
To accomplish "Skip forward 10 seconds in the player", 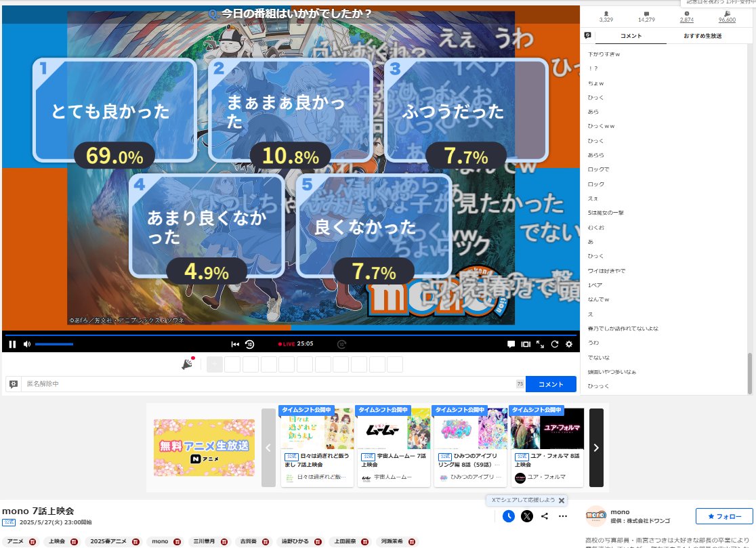I will pos(341,344).
